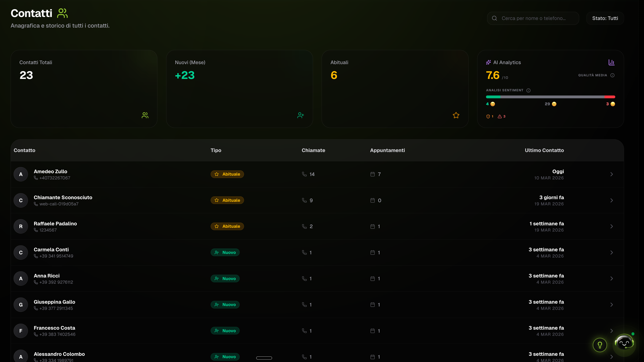The width and height of the screenshot is (644, 362).
Task: Open the robot assistant chat avatar
Action: 624,343
